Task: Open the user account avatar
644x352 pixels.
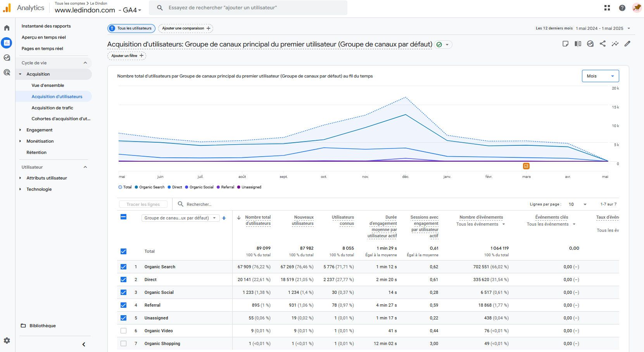Action: [x=637, y=8]
